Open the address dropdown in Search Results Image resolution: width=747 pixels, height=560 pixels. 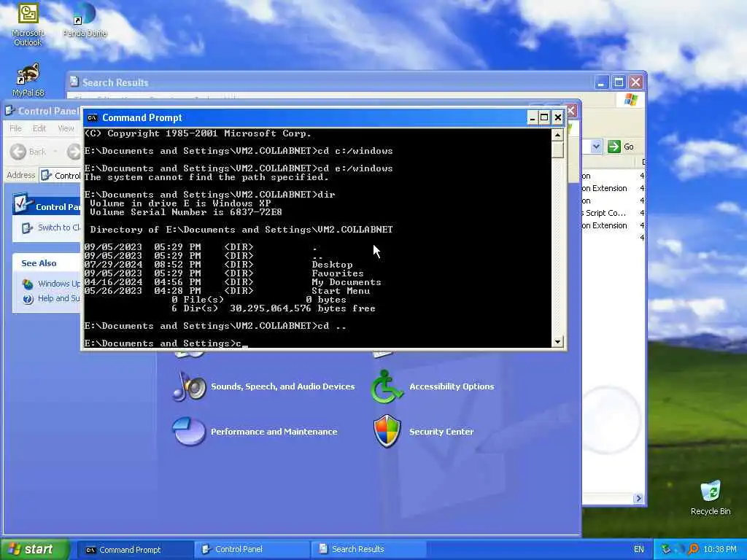(596, 147)
